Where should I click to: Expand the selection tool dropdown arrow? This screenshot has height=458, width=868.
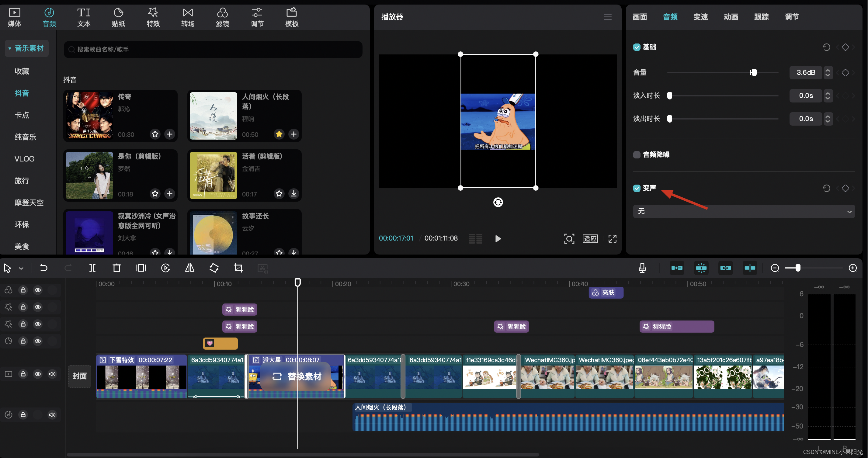(x=21, y=269)
